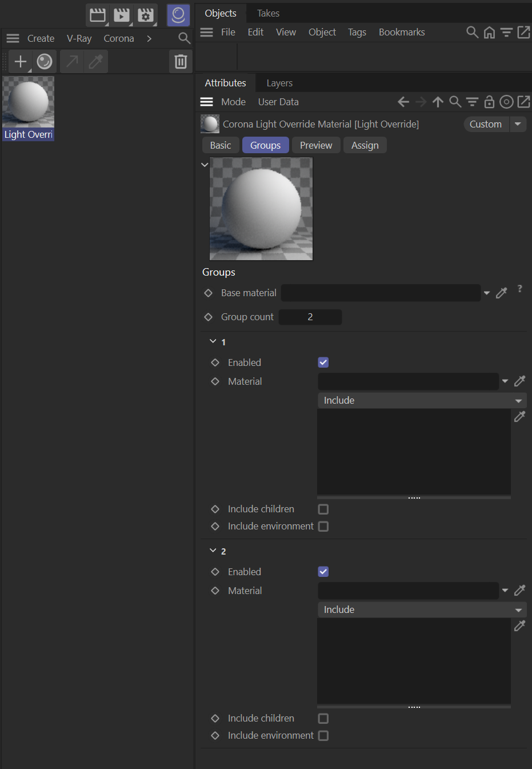Open Base material dropdown arrow
532x769 pixels.
[487, 293]
